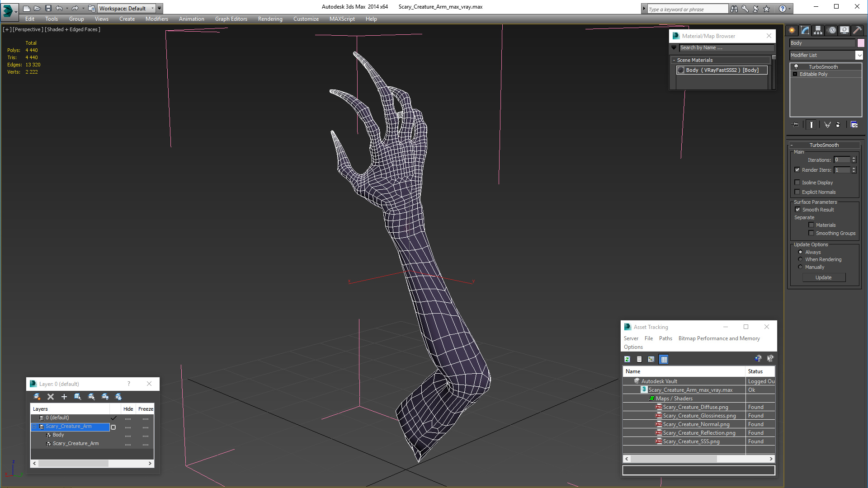The width and height of the screenshot is (868, 488).
Task: Click Remove Modifier trash icon
Action: click(x=838, y=125)
